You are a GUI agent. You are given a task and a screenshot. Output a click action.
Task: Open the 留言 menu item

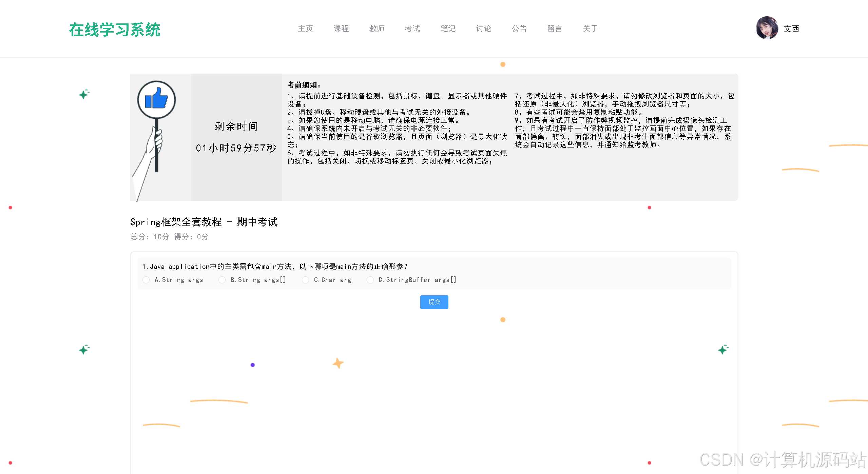(555, 28)
